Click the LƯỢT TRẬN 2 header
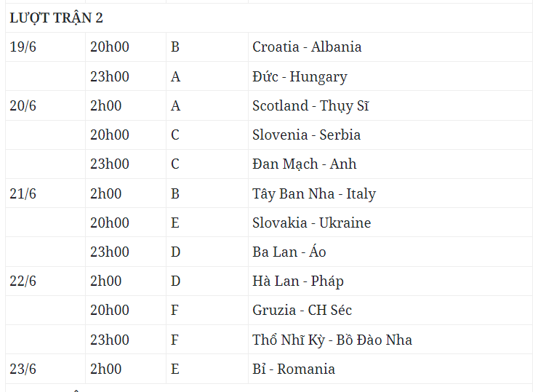Viewport: 538px width, 392px height. 56,18
